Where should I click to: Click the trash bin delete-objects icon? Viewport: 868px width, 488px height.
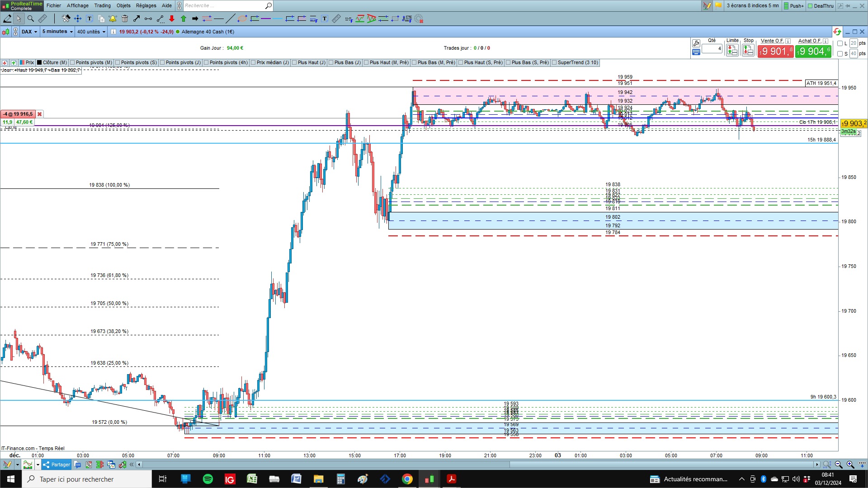click(x=125, y=19)
